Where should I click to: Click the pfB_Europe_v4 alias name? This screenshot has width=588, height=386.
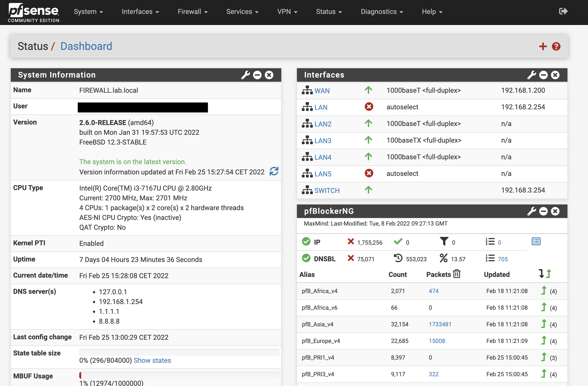coord(321,341)
